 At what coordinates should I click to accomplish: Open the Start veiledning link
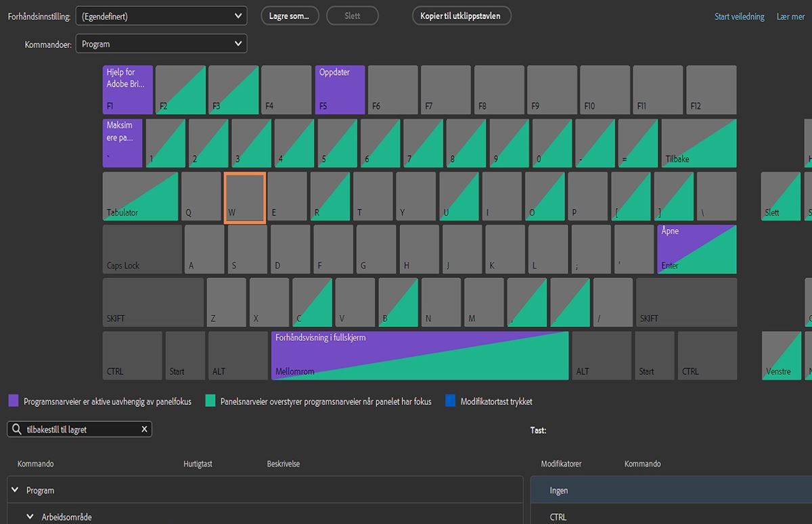pos(740,16)
